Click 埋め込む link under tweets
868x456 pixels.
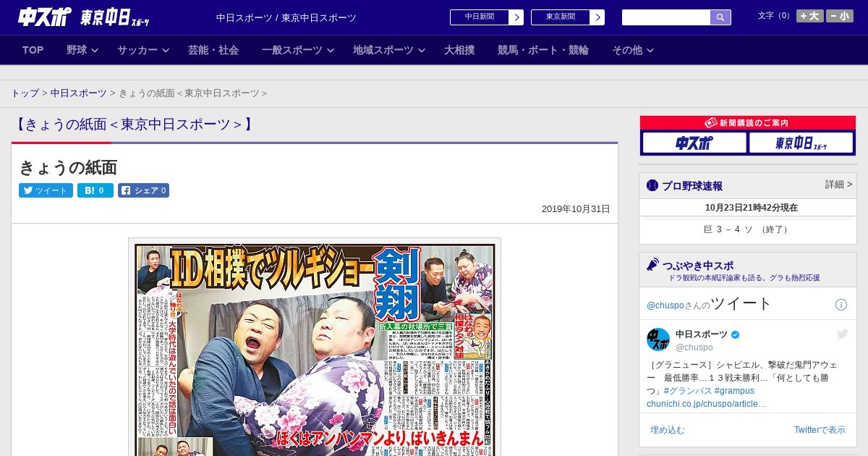pos(667,430)
